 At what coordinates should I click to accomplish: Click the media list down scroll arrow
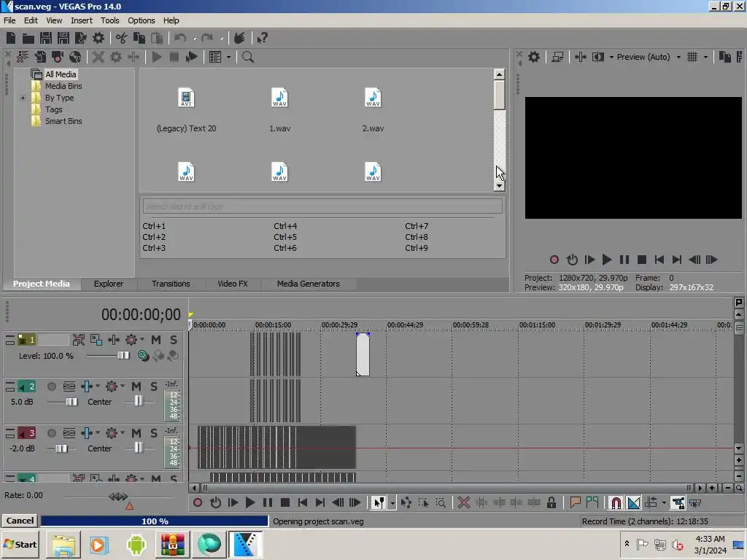coord(499,186)
